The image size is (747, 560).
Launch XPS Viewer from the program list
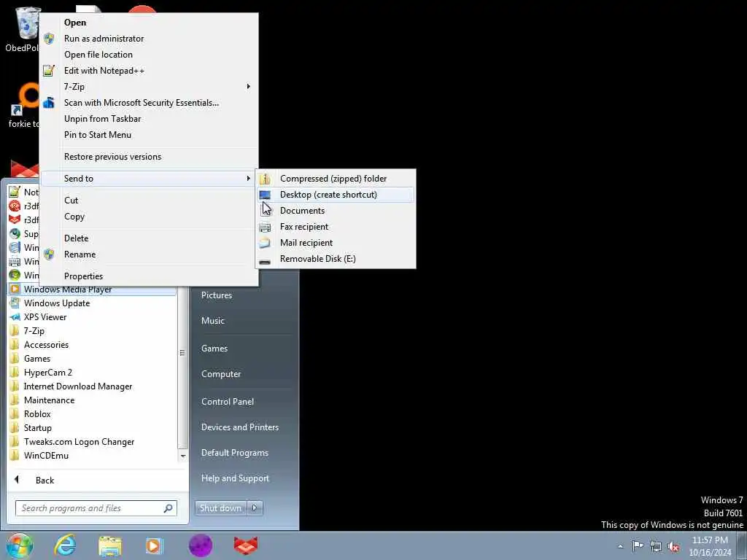pos(93,317)
